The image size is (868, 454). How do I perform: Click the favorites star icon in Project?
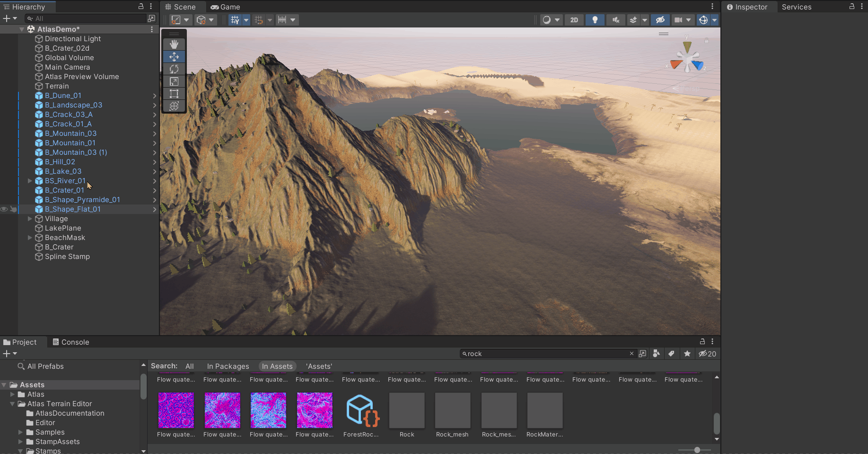[x=687, y=354]
